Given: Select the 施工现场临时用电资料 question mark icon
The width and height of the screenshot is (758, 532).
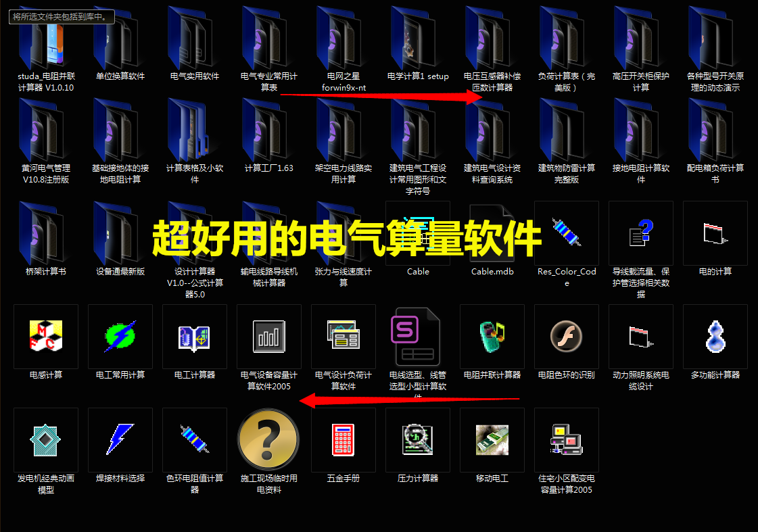Looking at the screenshot, I should [x=268, y=439].
